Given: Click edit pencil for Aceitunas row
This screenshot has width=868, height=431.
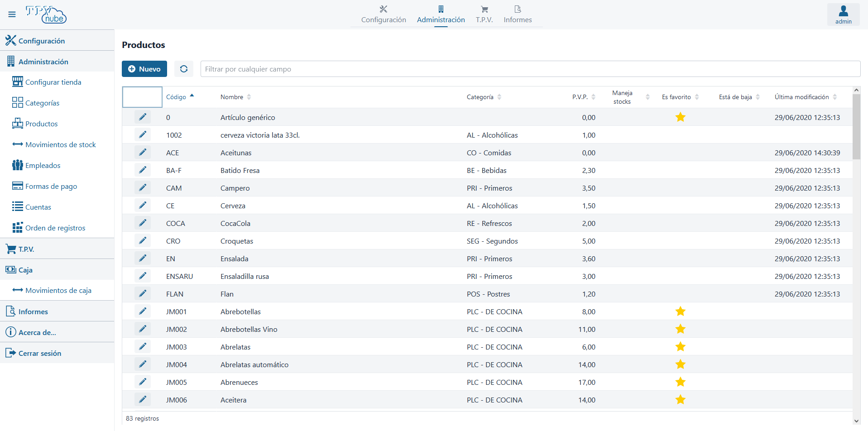Looking at the screenshot, I should tap(143, 153).
